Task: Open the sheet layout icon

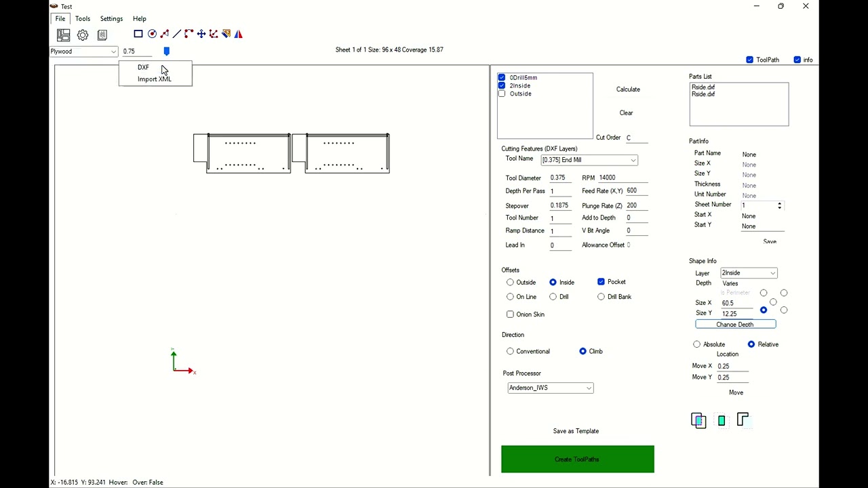Action: point(63,35)
